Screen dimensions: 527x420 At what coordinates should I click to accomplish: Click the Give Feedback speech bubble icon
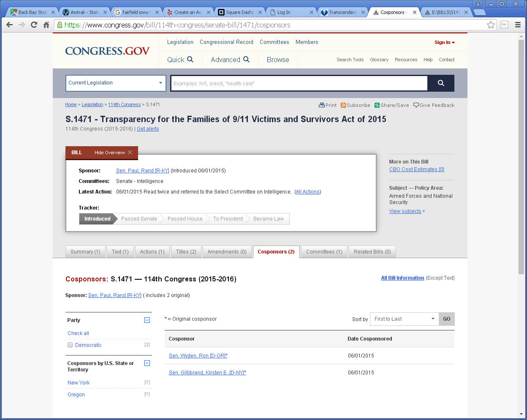416,105
